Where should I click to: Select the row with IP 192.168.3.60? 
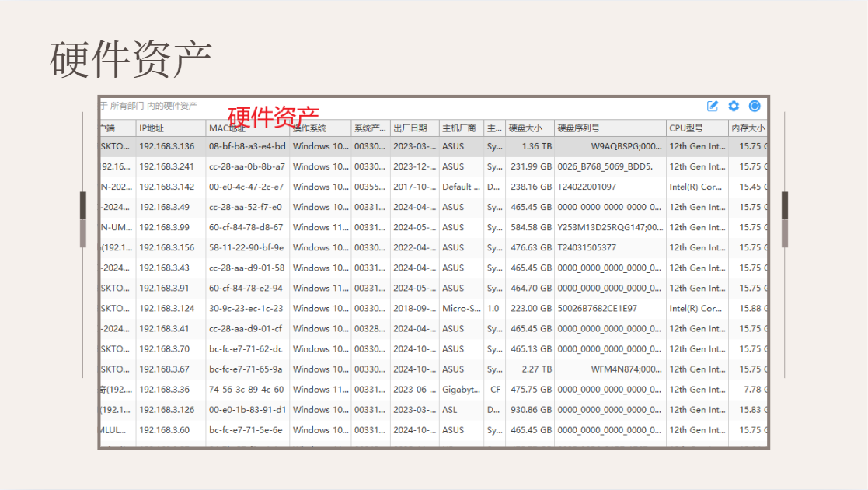tap(434, 430)
